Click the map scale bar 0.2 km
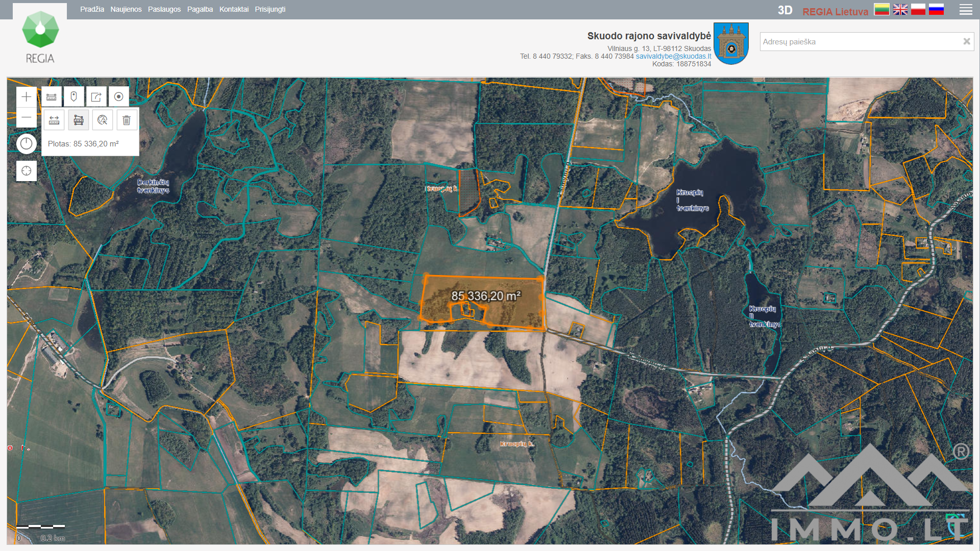 [x=41, y=532]
